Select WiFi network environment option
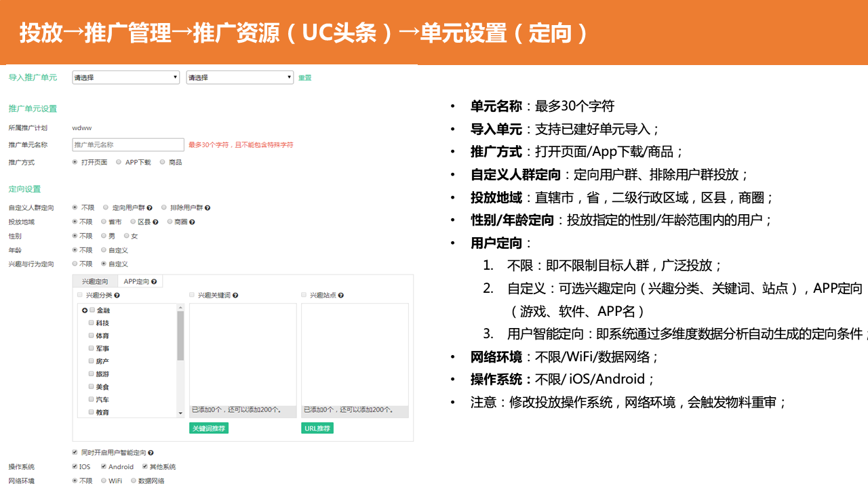Image resolution: width=868 pixels, height=488 pixels. tap(104, 481)
